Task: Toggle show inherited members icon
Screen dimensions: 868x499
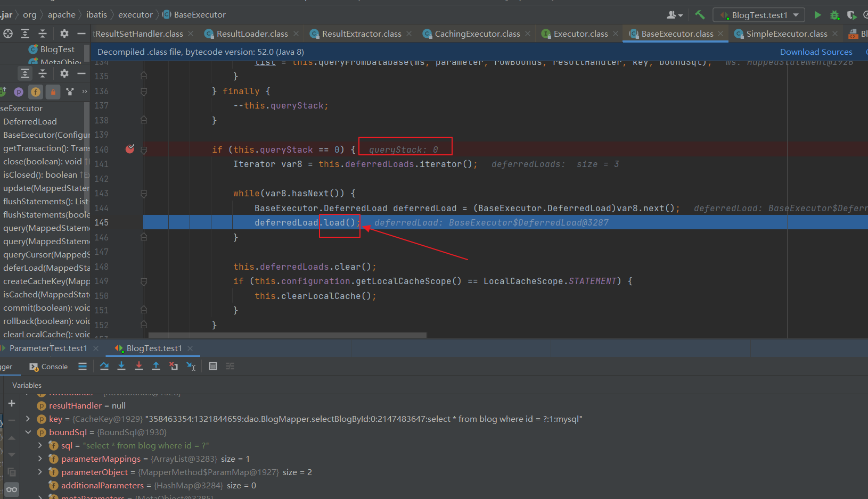Action: (70, 92)
